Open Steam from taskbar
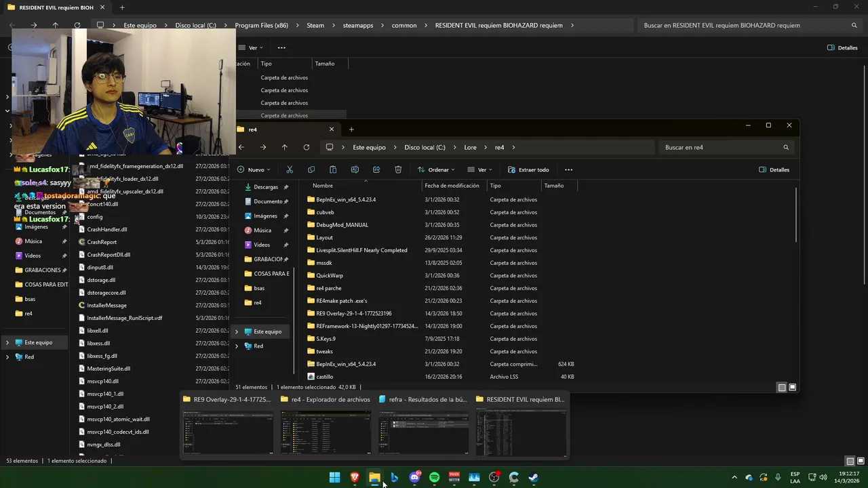The height and width of the screenshot is (488, 868). [534, 477]
